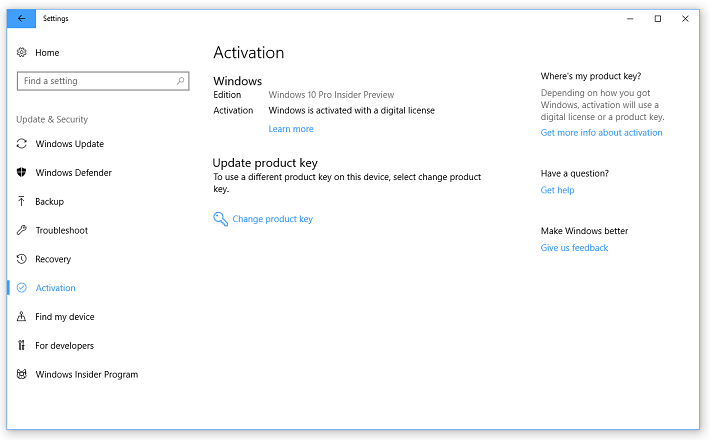Click the Backup upload arrow icon

(22, 202)
